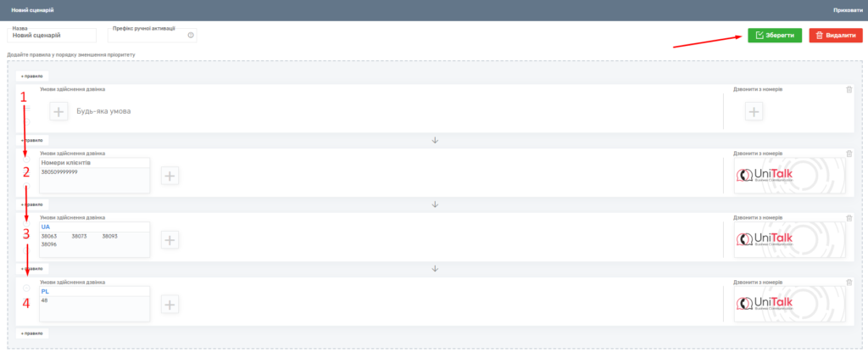Click topmost '+ правило' button
Screen dimensions: 868x353
point(32,76)
